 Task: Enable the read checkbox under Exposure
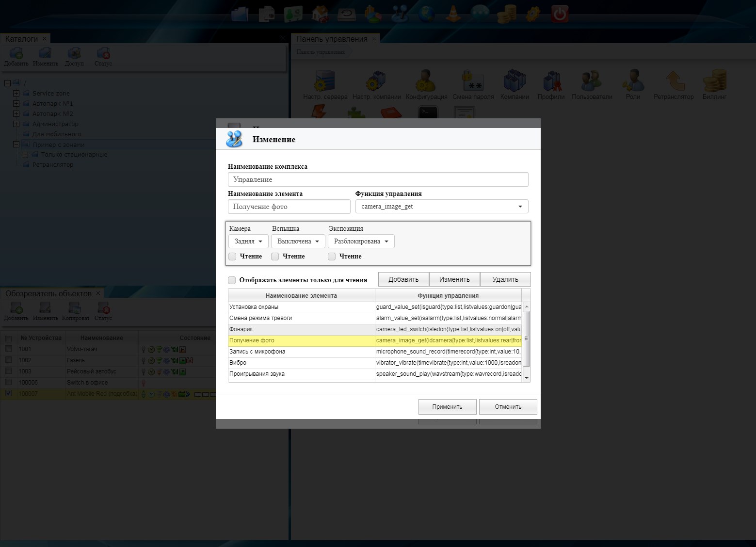point(332,257)
